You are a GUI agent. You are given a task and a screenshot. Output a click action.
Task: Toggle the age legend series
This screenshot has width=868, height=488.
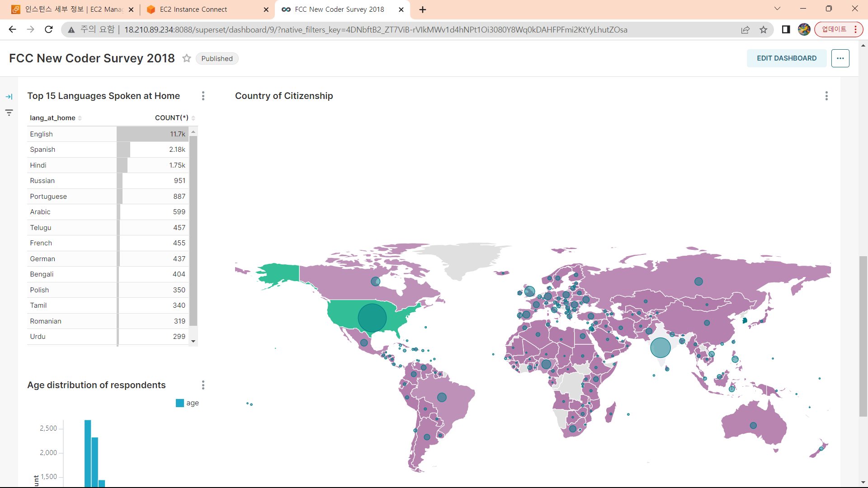[188, 403]
